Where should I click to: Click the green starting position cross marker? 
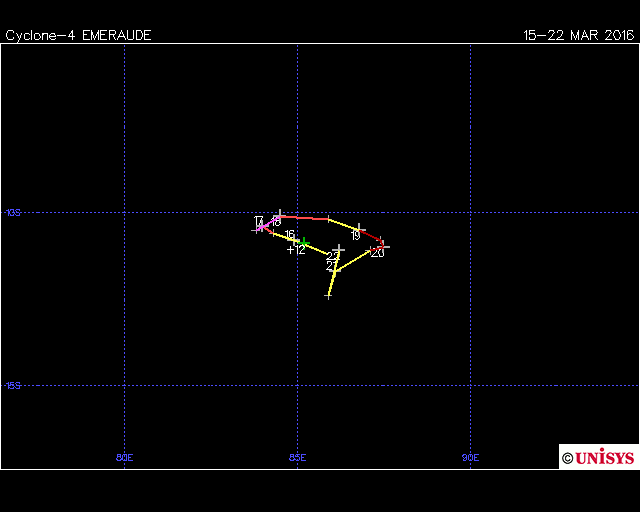pyautogui.click(x=304, y=242)
